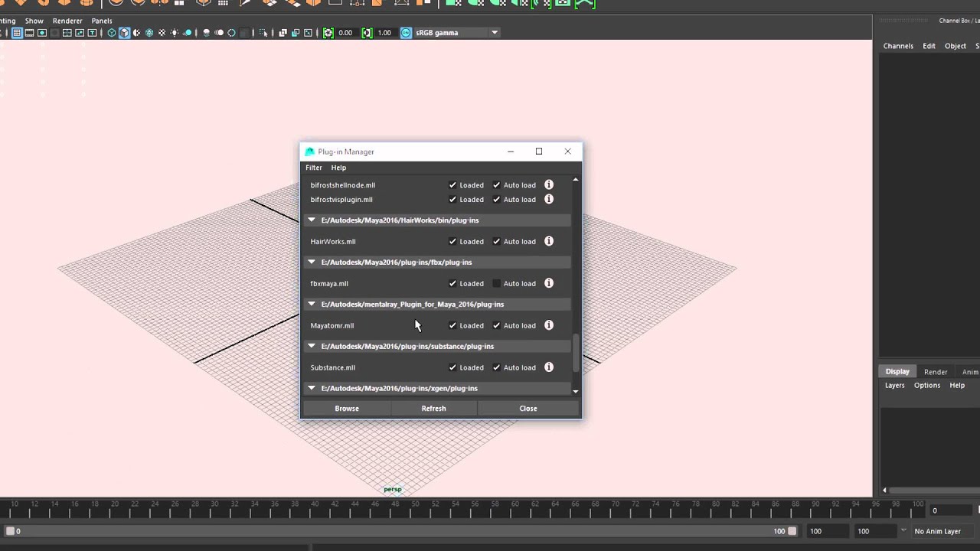980x551 pixels.
Task: Switch to the Display layer tab
Action: (x=897, y=371)
